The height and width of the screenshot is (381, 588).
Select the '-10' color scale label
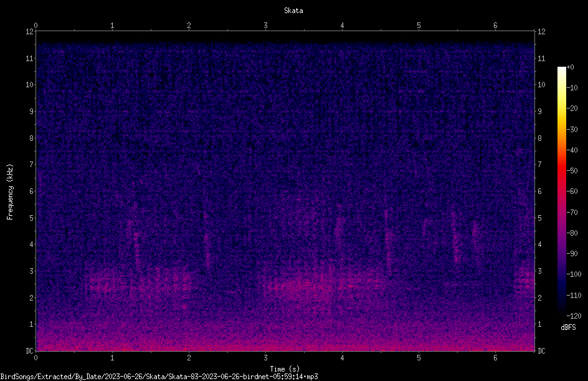[572, 88]
